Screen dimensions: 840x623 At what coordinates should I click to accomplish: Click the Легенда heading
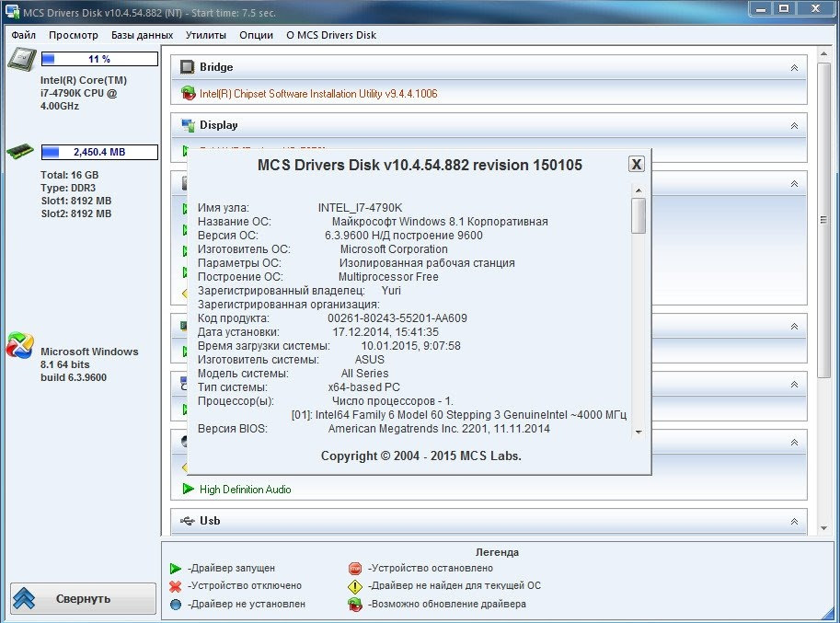point(497,552)
